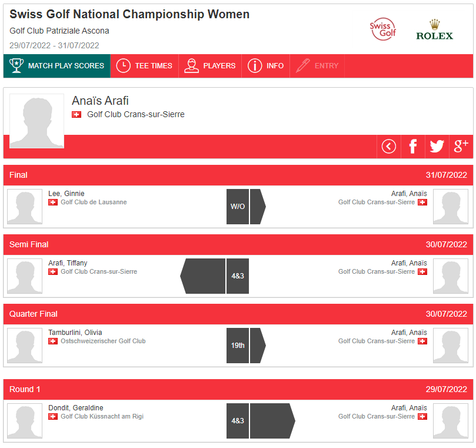Switch to the Players tab
This screenshot has width=476, height=448.
click(210, 66)
